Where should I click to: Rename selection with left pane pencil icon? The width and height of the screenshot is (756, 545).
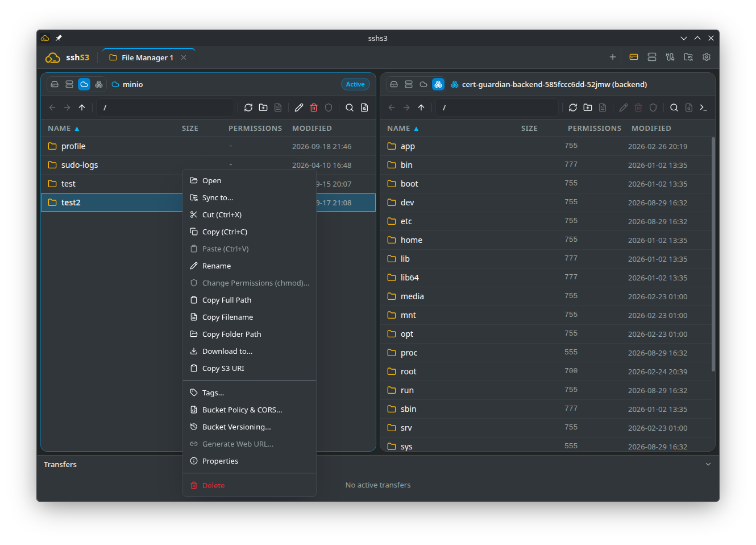pos(299,108)
